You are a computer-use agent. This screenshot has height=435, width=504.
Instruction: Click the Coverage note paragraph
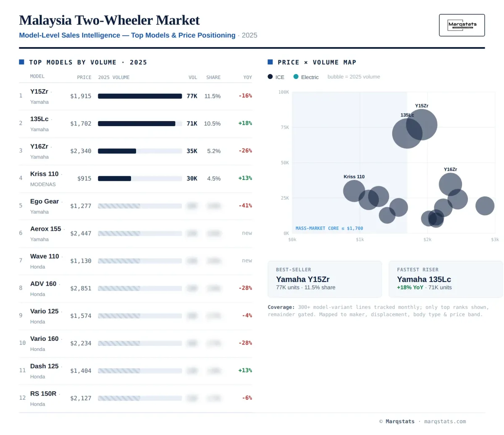tap(378, 311)
